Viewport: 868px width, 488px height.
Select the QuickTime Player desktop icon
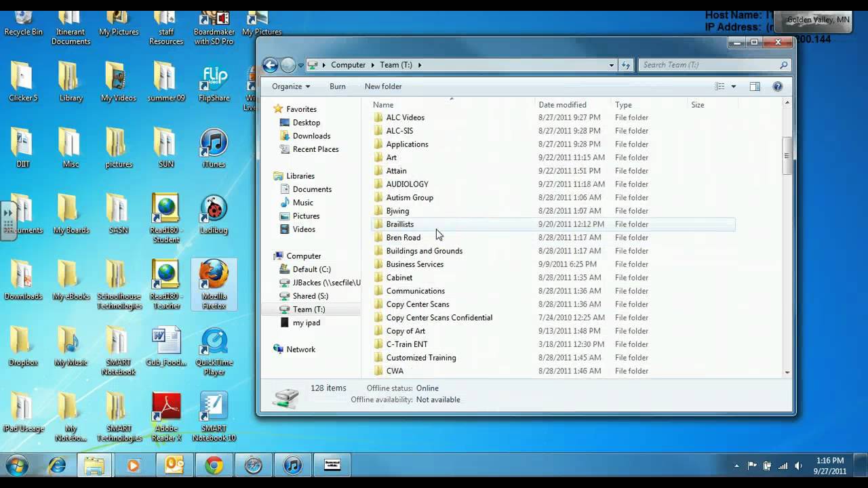pyautogui.click(x=214, y=352)
